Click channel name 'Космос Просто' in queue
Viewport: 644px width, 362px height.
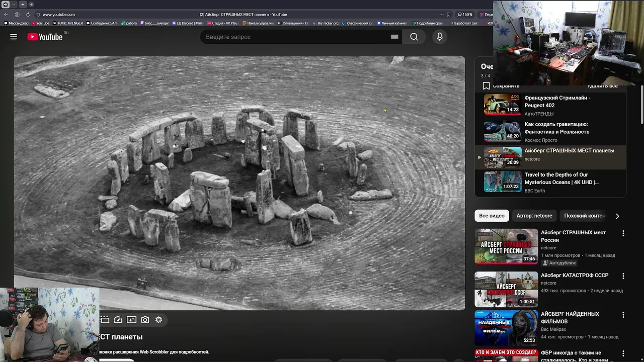tap(541, 140)
